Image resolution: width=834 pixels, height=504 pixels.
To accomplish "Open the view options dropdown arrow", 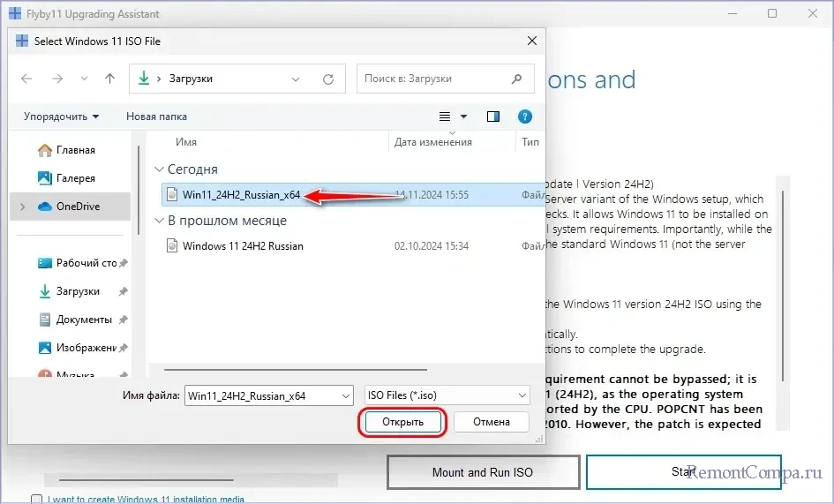I will pos(463,117).
